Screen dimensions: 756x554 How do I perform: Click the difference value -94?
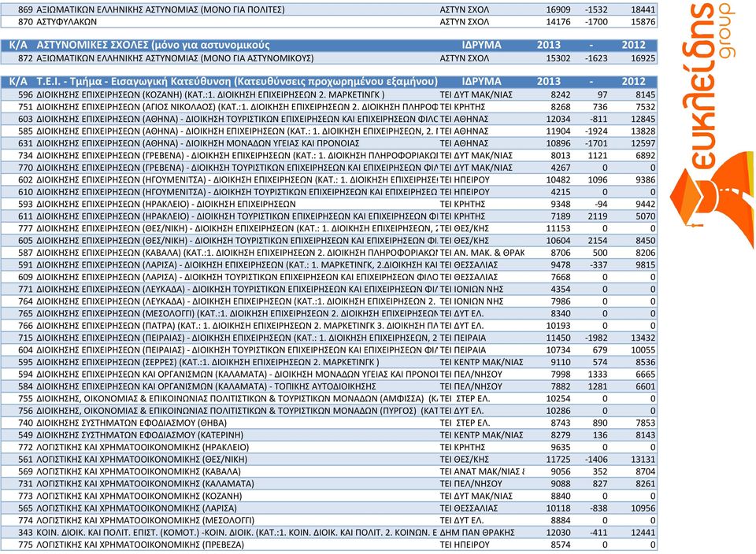click(x=600, y=205)
